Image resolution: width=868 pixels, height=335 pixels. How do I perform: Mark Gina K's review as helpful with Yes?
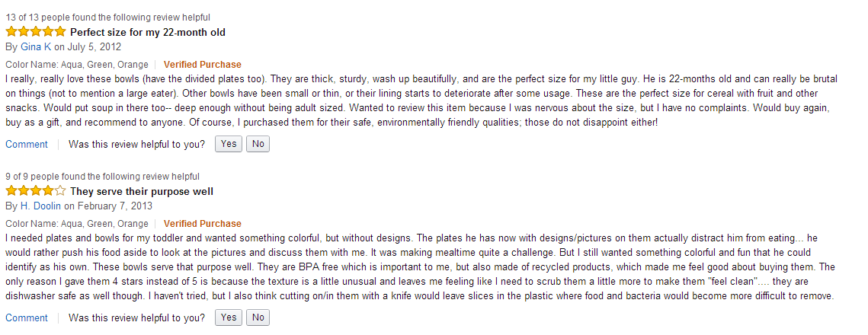(229, 144)
